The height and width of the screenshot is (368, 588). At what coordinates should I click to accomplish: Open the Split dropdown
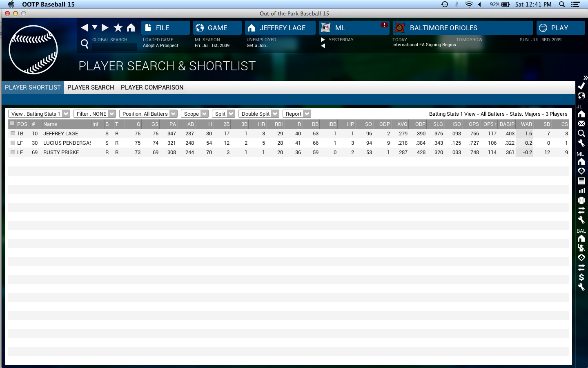(x=223, y=114)
